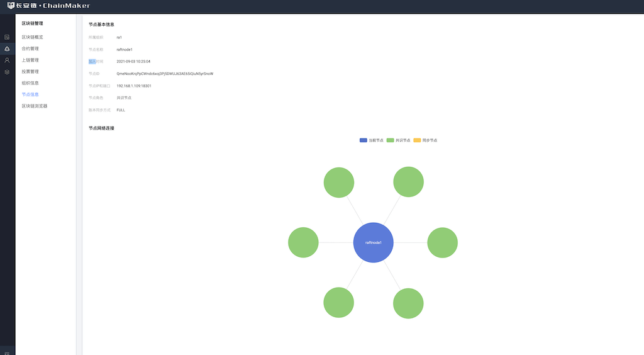Viewport: 644px width, 355px height.
Task: Open the user account sidebar icon
Action: pyautogui.click(x=7, y=60)
